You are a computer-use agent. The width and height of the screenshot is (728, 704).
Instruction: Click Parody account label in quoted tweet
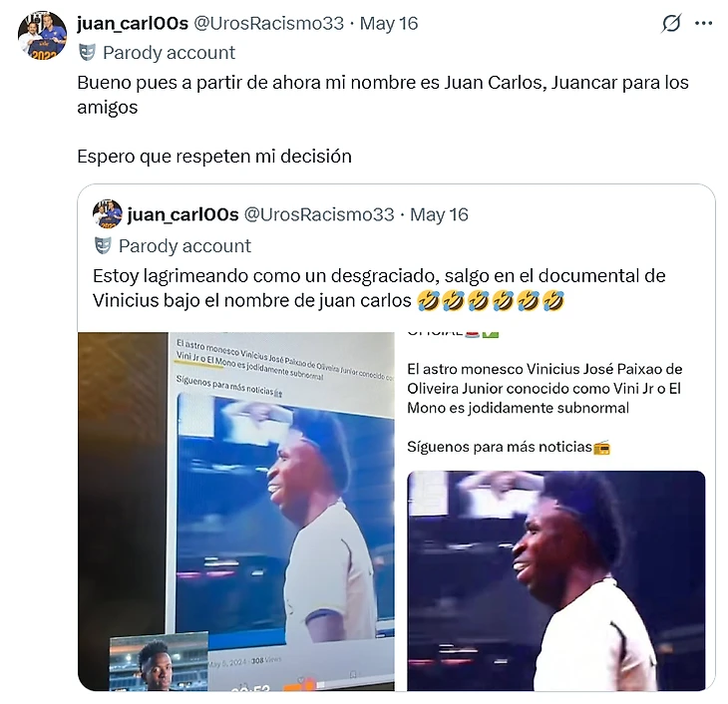point(184,246)
